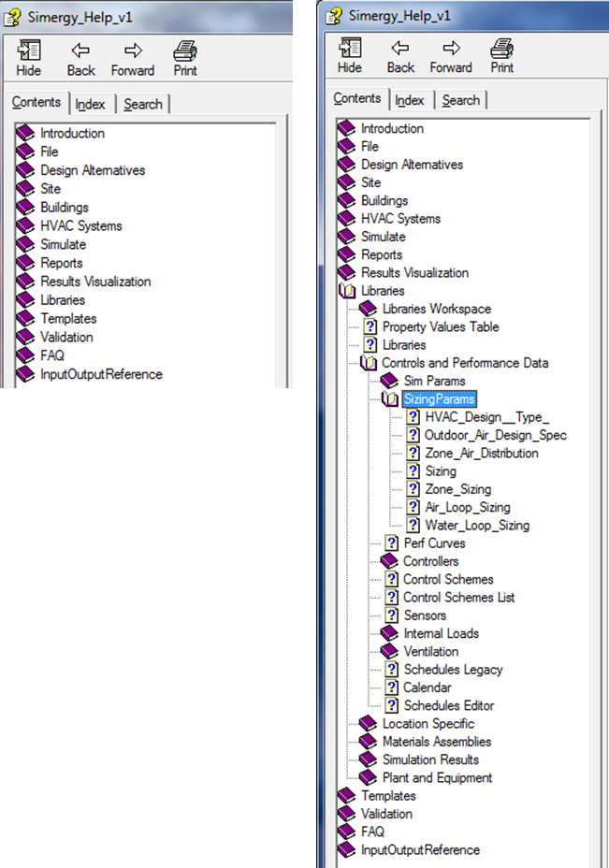
Task: Click the purple book icon beside Sim Params
Action: [391, 381]
